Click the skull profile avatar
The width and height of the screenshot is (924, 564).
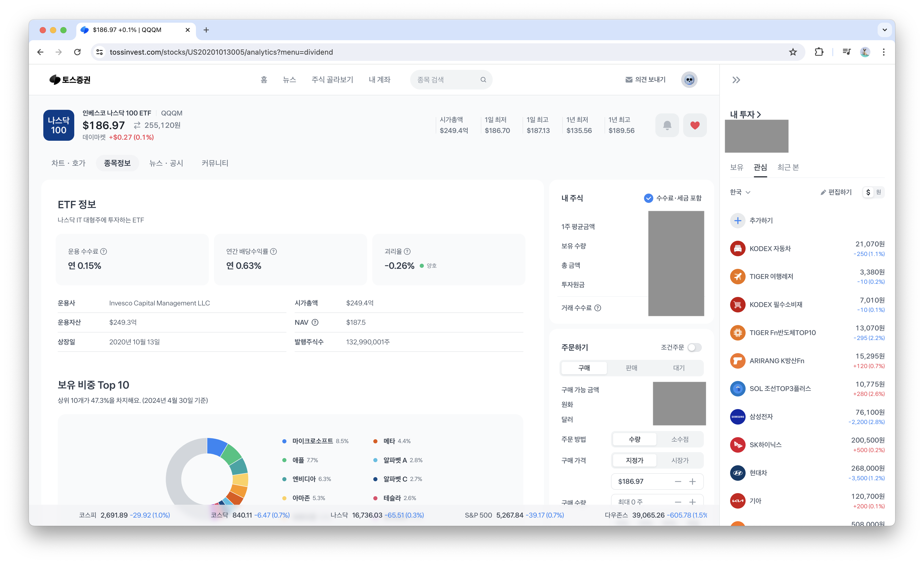[x=689, y=79]
